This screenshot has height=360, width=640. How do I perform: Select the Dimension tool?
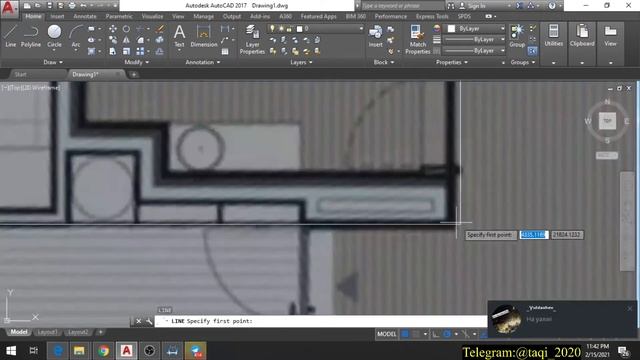[x=203, y=36]
